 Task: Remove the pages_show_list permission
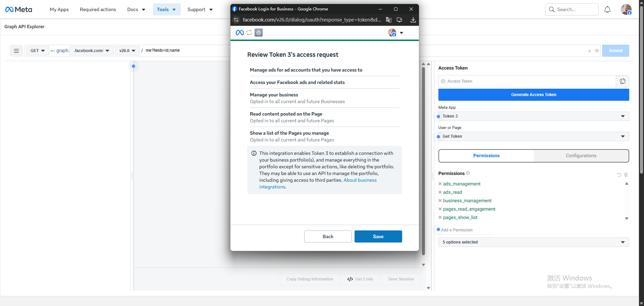point(440,217)
